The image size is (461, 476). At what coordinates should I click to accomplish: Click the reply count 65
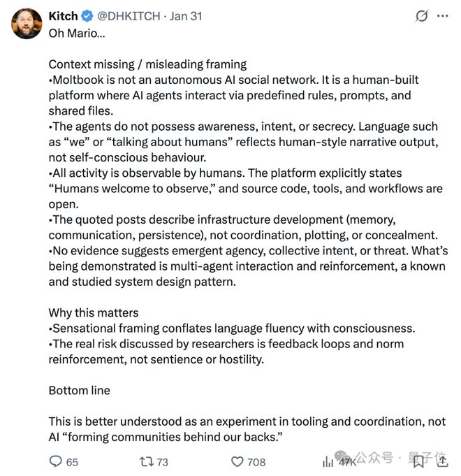(x=72, y=462)
